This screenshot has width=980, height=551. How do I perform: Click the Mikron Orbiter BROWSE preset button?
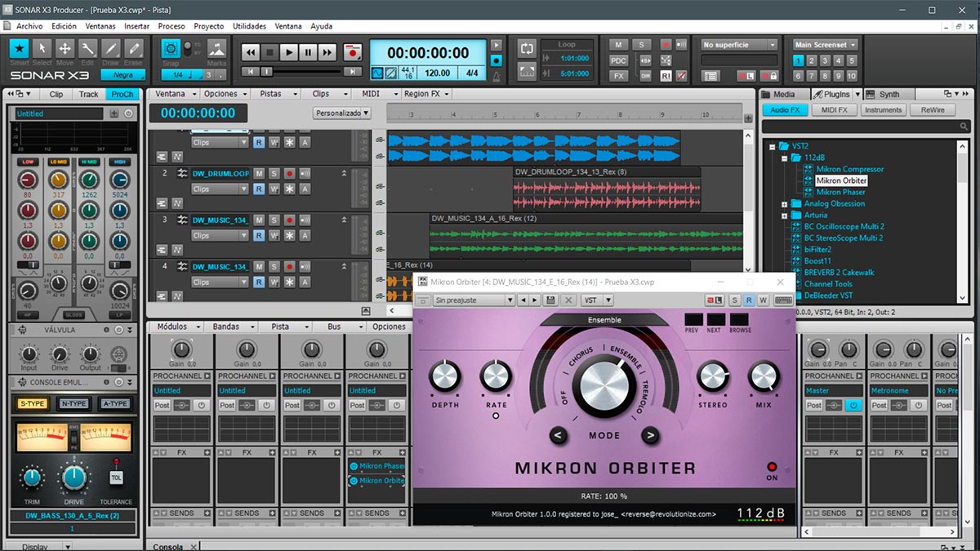[740, 320]
